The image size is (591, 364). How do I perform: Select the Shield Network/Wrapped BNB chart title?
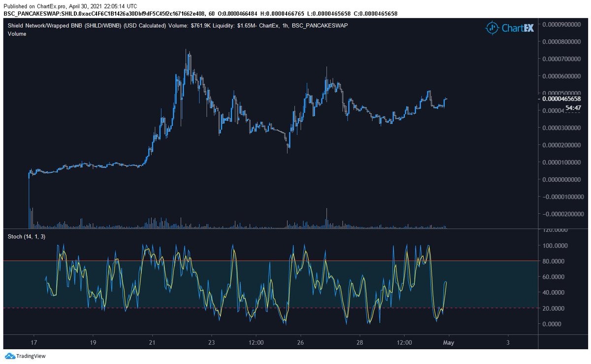[177, 25]
